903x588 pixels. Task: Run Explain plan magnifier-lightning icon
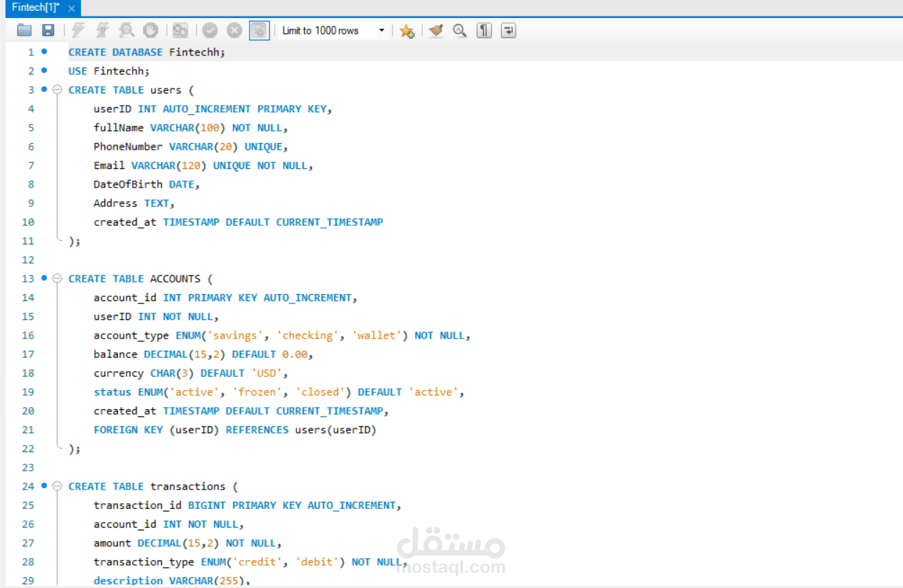(127, 30)
